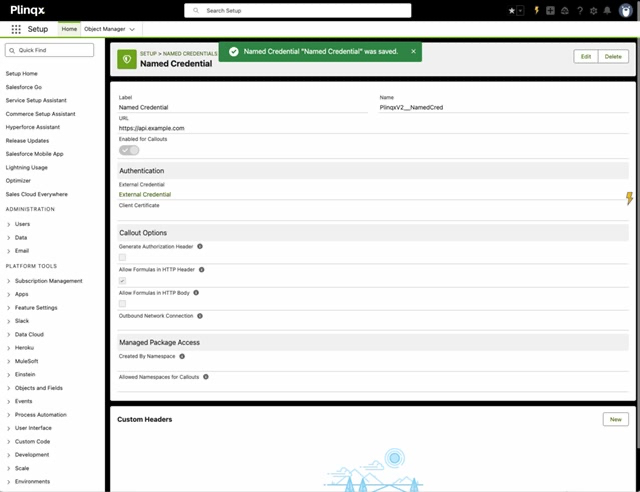This screenshot has width=640, height=492.
Task: Open Service Setup Assistant in sidebar
Action: point(36,100)
